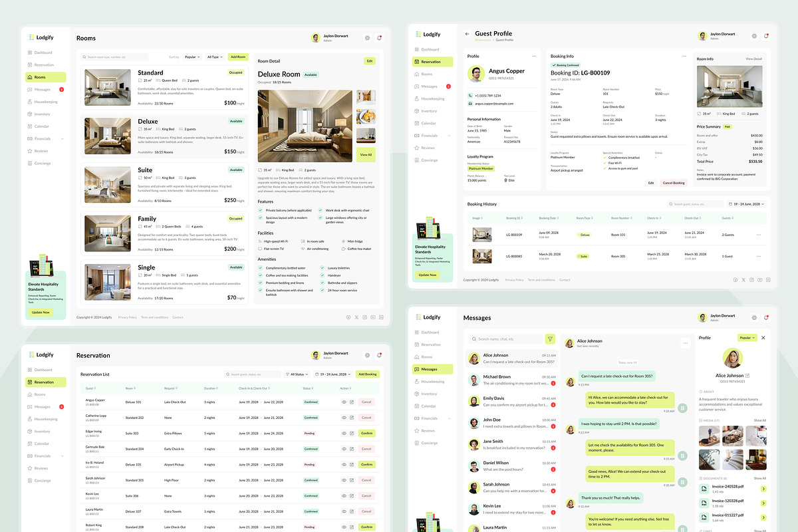Viewport: 798px width, 532px height.
Task: Open Calendar in the Messages page sidebar
Action: pos(428,406)
